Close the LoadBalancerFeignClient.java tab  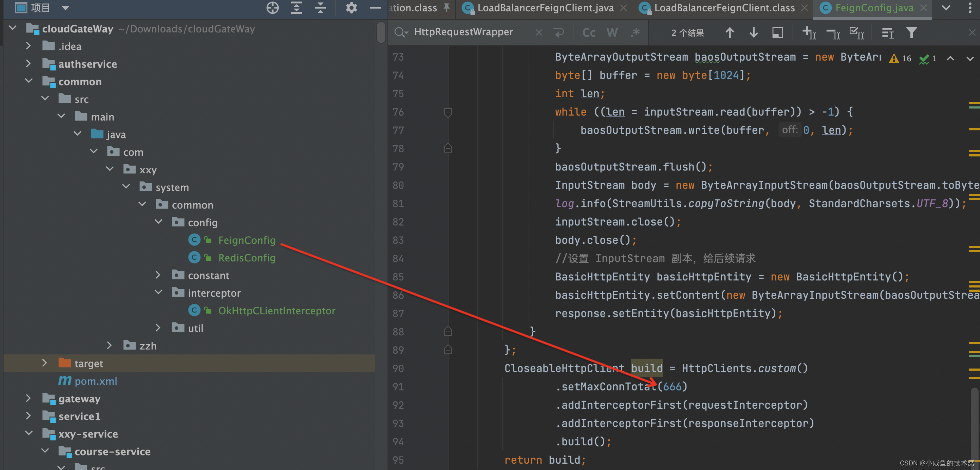[624, 8]
